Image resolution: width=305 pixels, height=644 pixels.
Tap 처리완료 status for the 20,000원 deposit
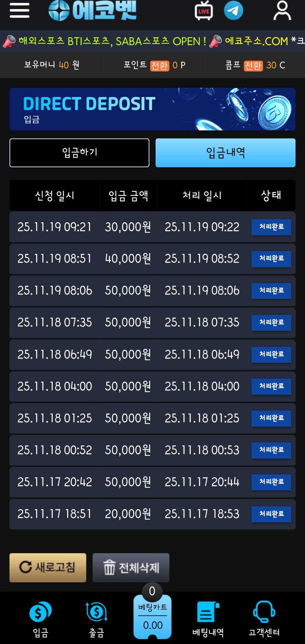click(271, 514)
